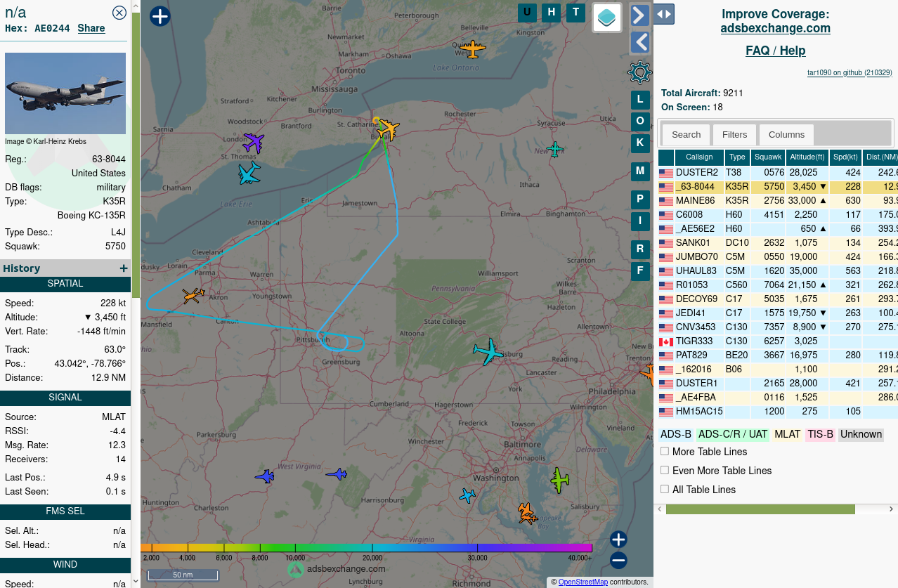Select the green aircraft icon near Salisbury
This screenshot has width=898, height=588.
559,480
